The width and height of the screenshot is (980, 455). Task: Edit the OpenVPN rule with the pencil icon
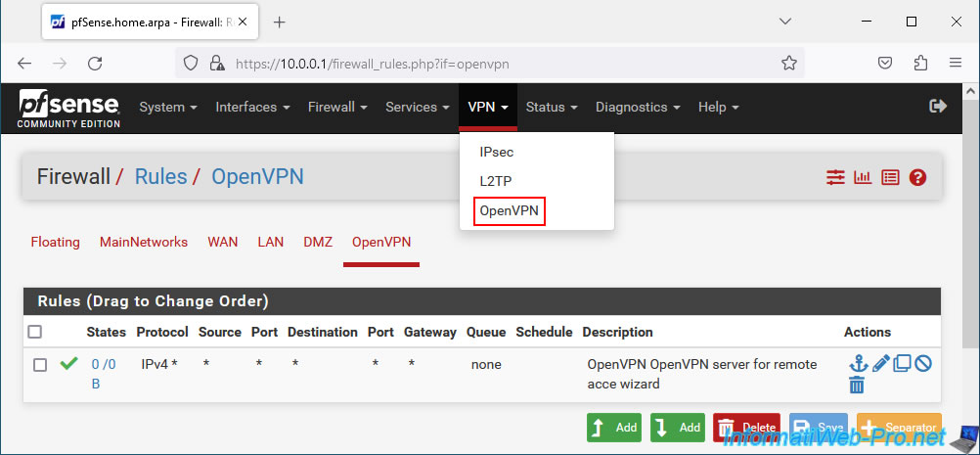[880, 363]
